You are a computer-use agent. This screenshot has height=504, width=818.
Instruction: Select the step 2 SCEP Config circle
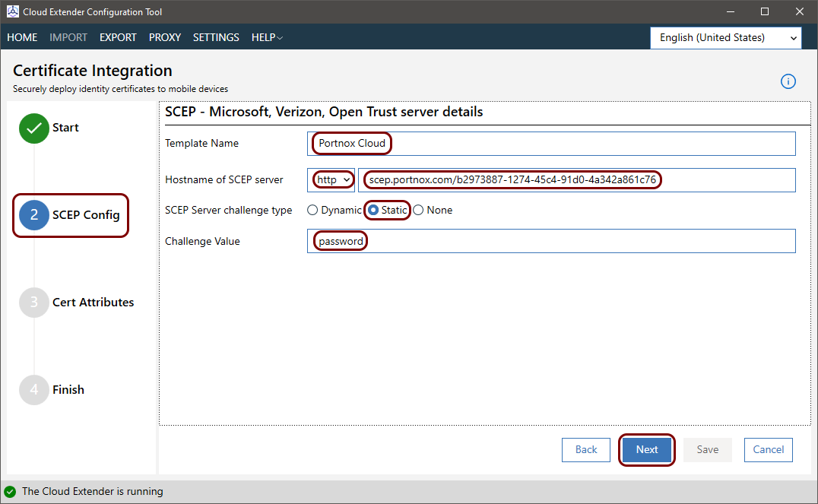pyautogui.click(x=33, y=215)
